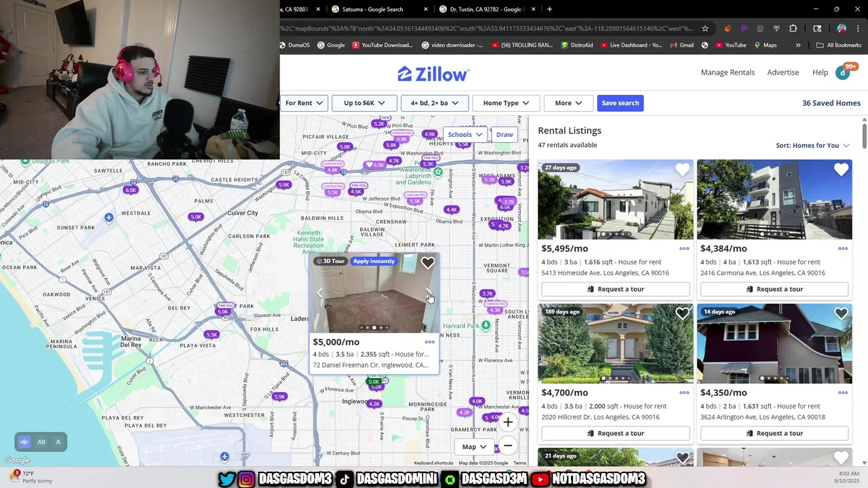Open the Zillow account avatar with 99+ badge
Image resolution: width=868 pixels, height=488 pixels.
tap(843, 72)
